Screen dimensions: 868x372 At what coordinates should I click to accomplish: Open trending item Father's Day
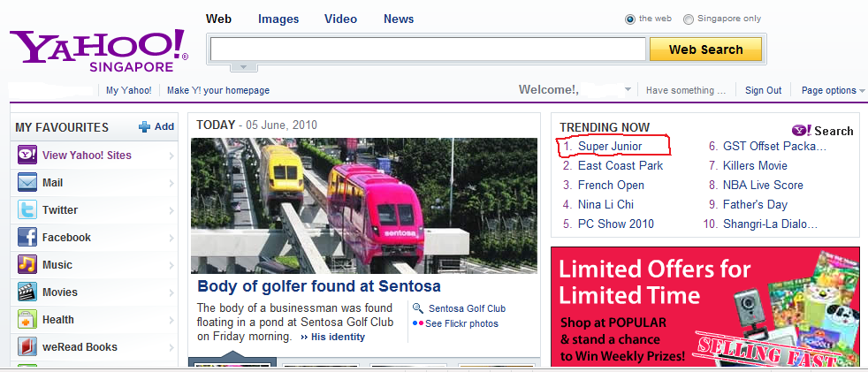click(755, 204)
